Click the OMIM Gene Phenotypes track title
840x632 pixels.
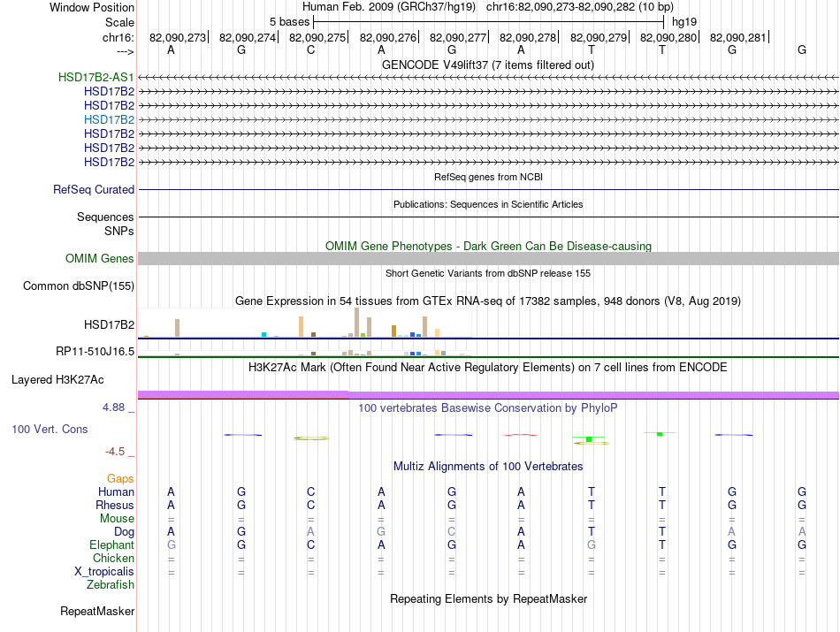tap(488, 247)
